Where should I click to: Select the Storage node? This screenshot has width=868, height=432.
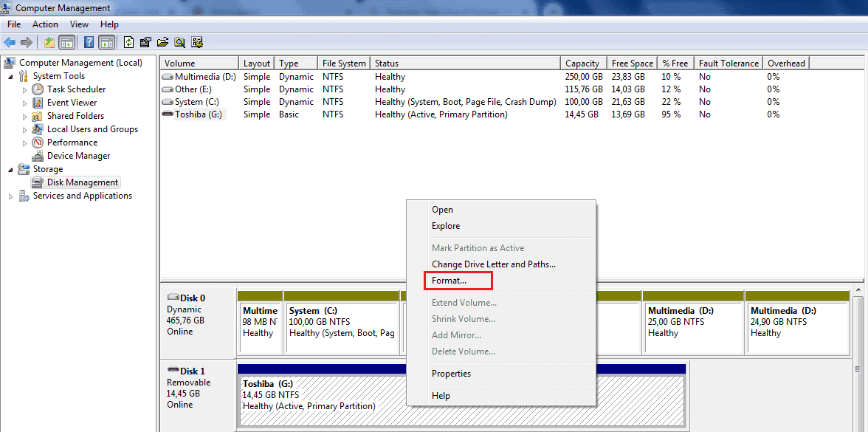47,169
